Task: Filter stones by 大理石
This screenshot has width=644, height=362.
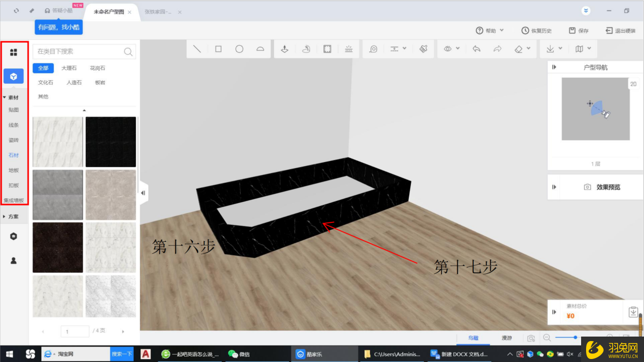Action: coord(69,68)
